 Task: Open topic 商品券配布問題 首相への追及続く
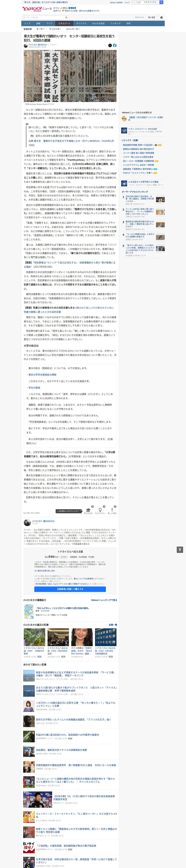[x=138, y=145]
